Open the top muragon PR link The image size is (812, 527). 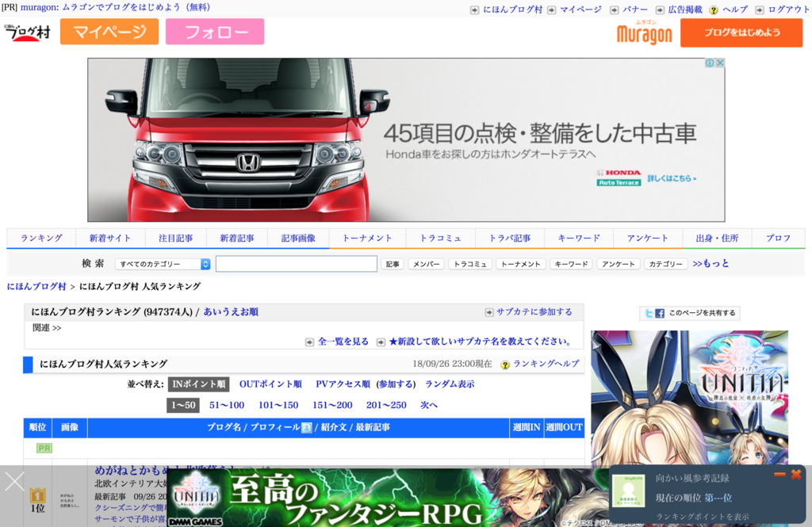coord(115,7)
